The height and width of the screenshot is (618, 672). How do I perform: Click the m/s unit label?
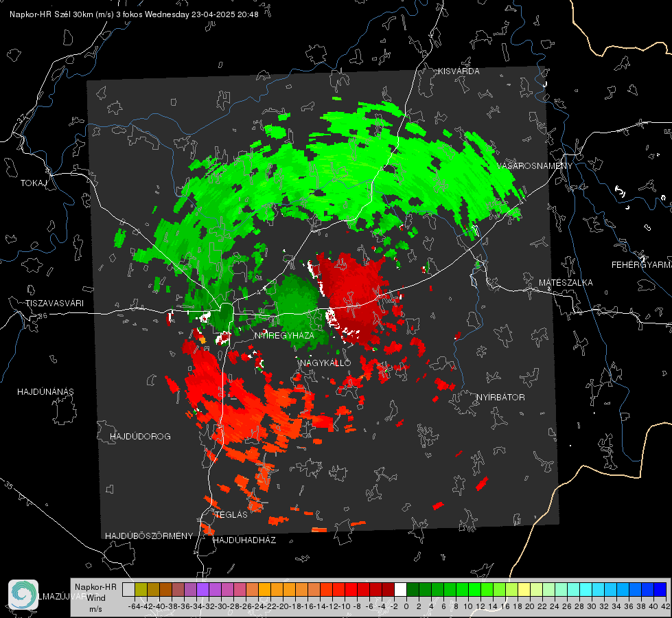pos(95,609)
